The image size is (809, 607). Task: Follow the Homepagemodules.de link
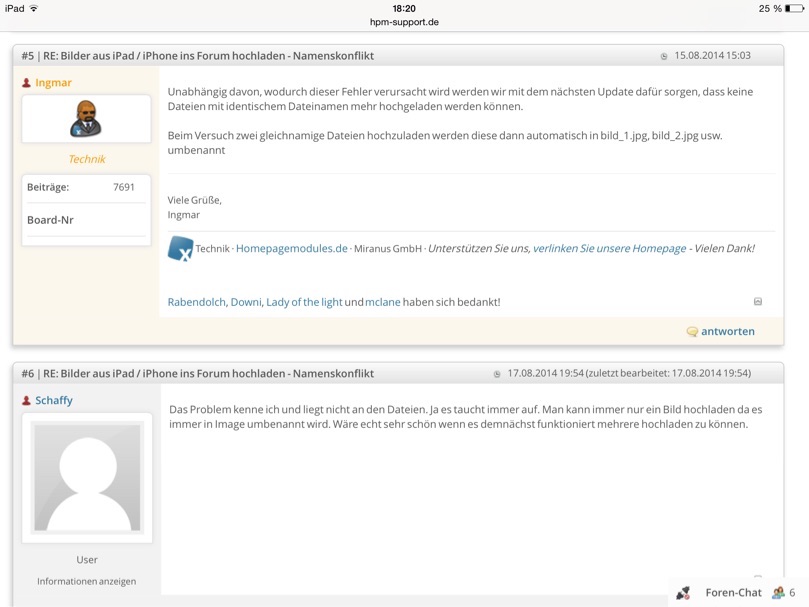point(291,249)
